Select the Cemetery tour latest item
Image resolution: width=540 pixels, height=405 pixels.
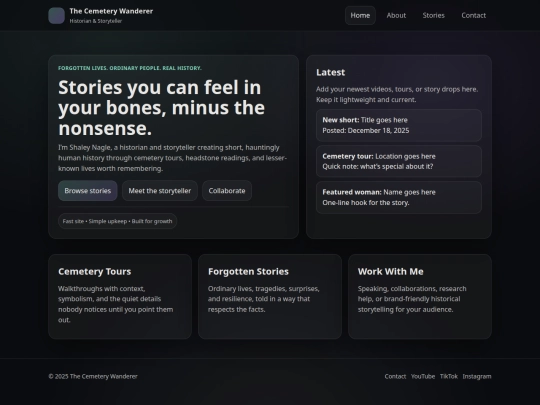coord(399,161)
